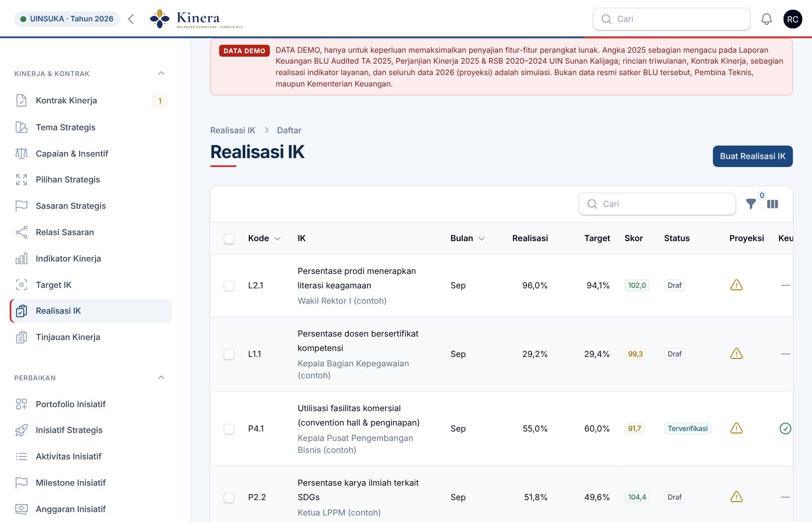The height and width of the screenshot is (522, 812).
Task: Open Persentase karya ilmiah terkait SDGs
Action: [x=358, y=490]
